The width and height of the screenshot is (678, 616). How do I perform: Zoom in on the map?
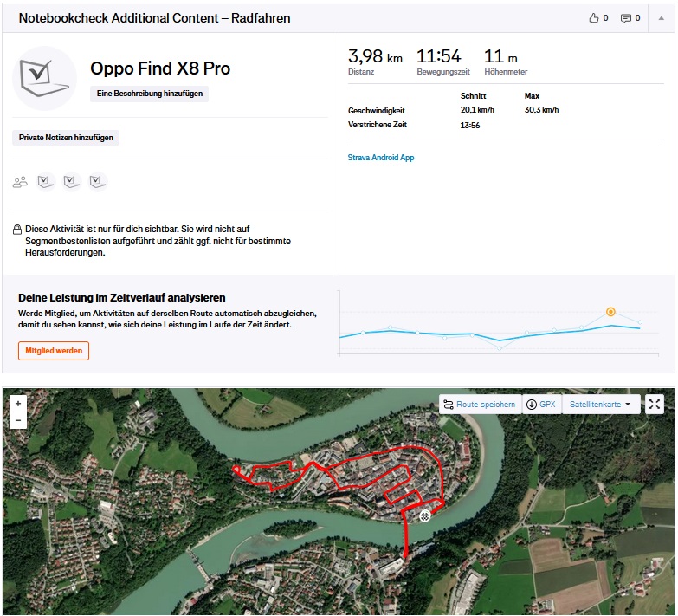click(x=18, y=404)
